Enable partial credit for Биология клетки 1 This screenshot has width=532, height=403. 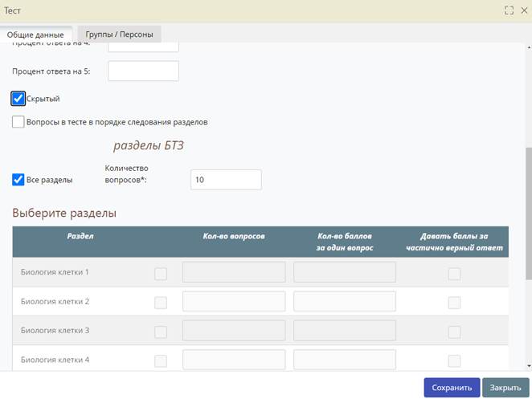pos(454,274)
